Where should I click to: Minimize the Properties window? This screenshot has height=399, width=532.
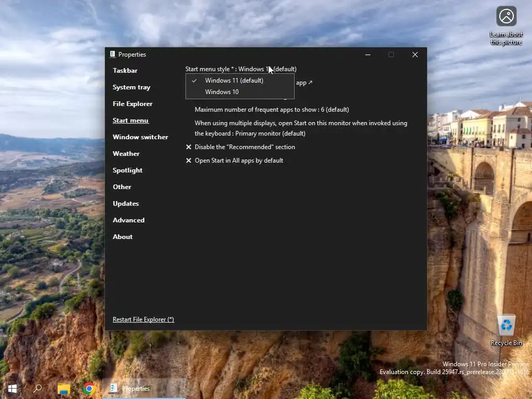click(368, 54)
